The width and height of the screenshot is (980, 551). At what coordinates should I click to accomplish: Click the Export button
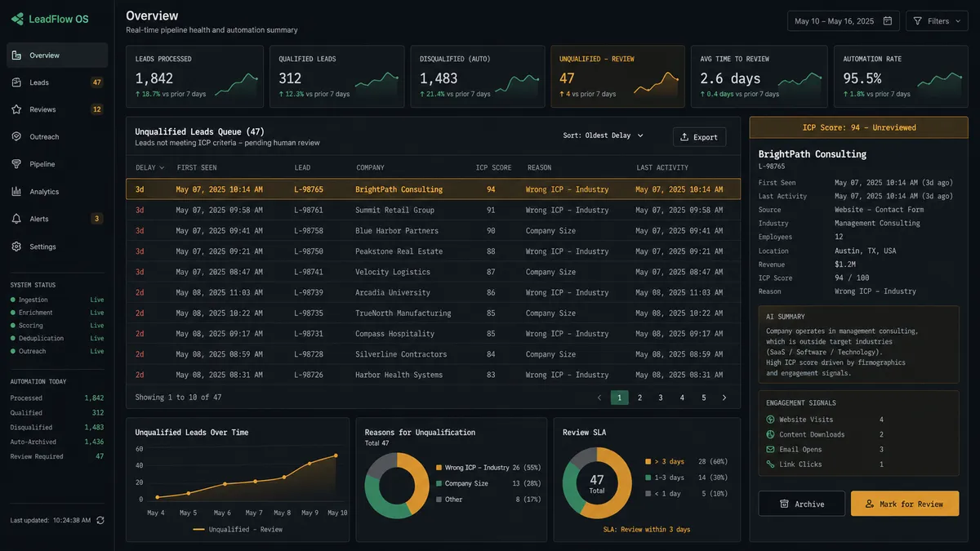coord(699,137)
